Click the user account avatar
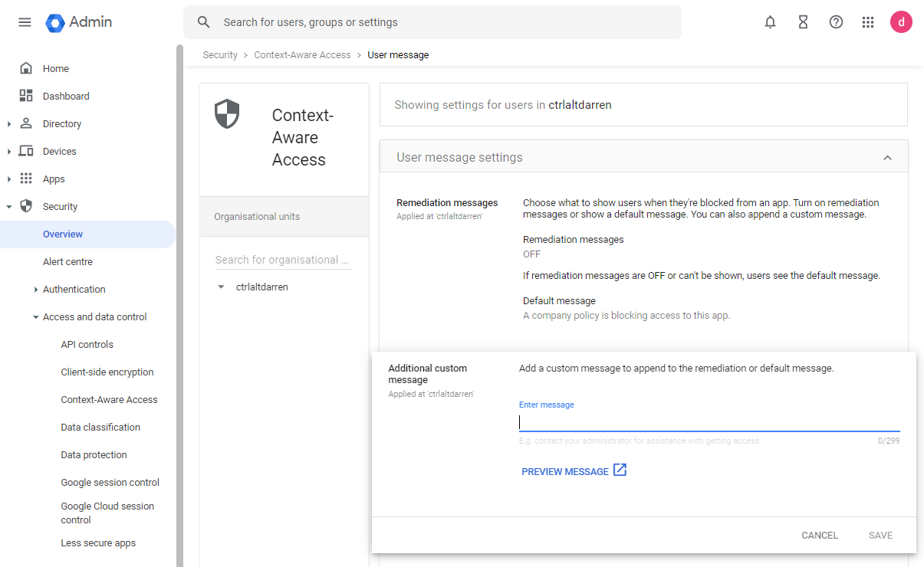 [901, 22]
